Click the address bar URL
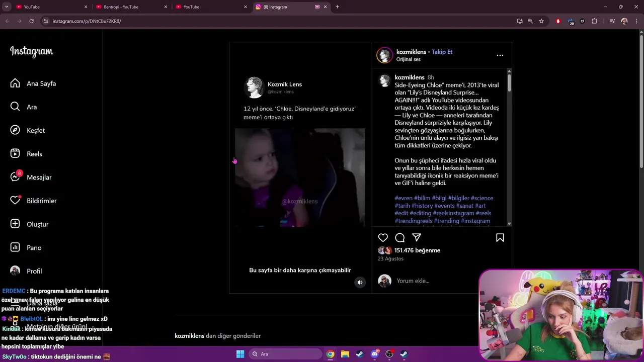This screenshot has height=362, width=644. pyautogui.click(x=87, y=21)
